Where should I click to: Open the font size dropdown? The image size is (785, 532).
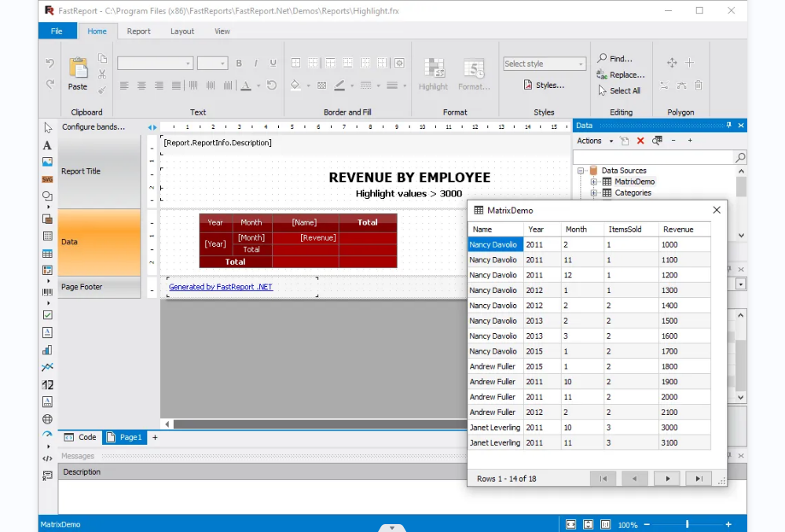click(223, 64)
